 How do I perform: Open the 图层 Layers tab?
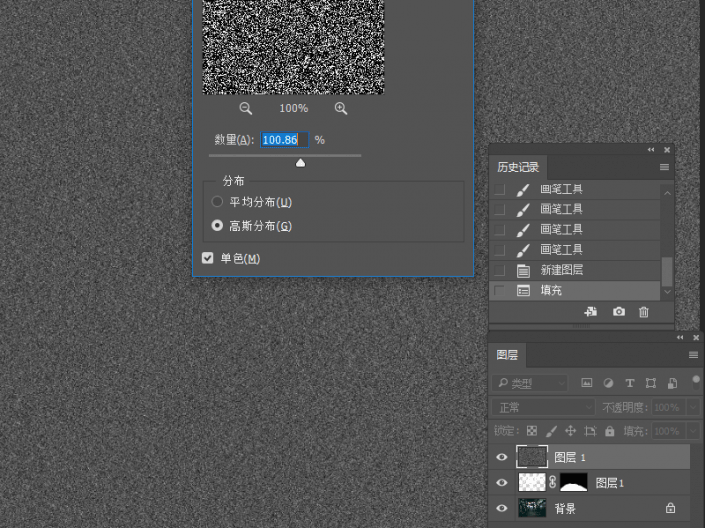[x=507, y=355]
